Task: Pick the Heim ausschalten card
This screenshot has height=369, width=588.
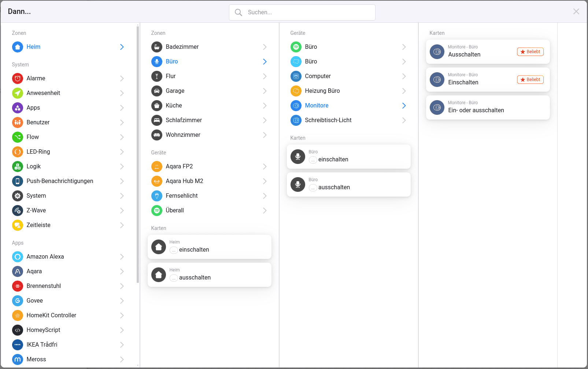Action: pyautogui.click(x=209, y=275)
